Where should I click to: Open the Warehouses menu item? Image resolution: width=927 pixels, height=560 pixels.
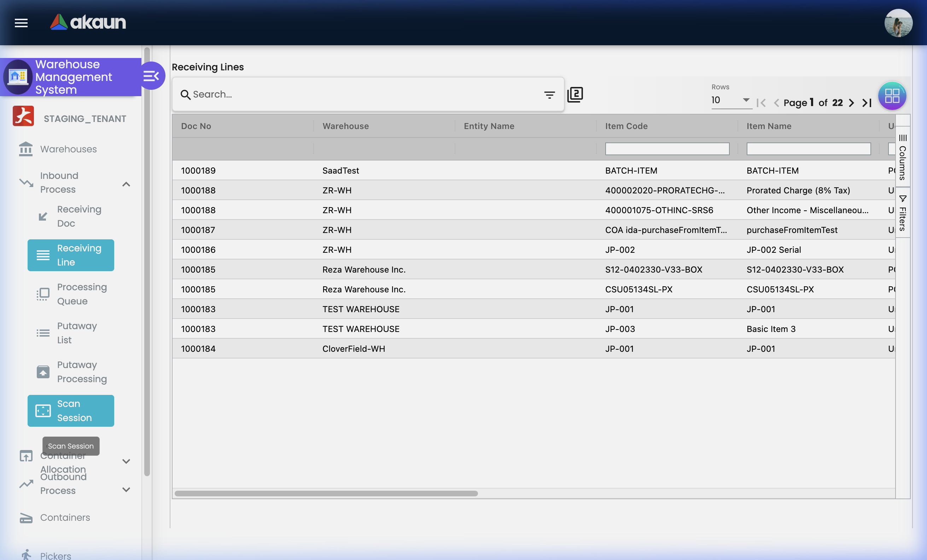point(69,149)
